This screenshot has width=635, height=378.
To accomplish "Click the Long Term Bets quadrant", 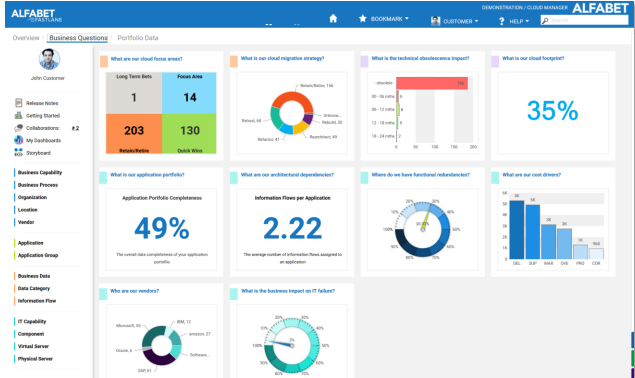I will 134,93.
